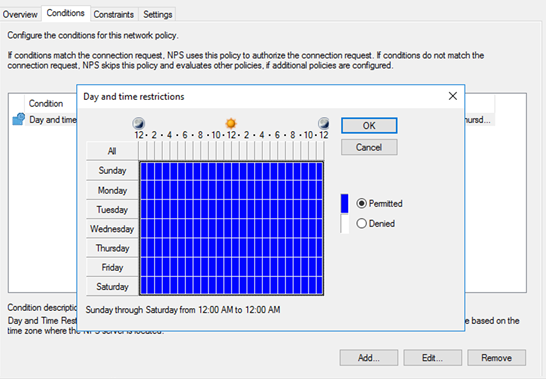Select the Wednesday row header

[x=112, y=229]
